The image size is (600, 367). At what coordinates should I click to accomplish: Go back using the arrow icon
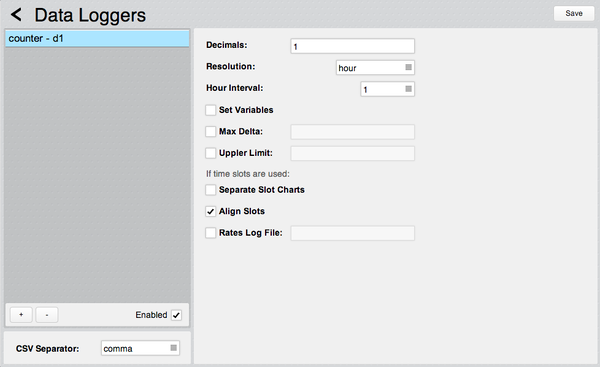tap(16, 15)
